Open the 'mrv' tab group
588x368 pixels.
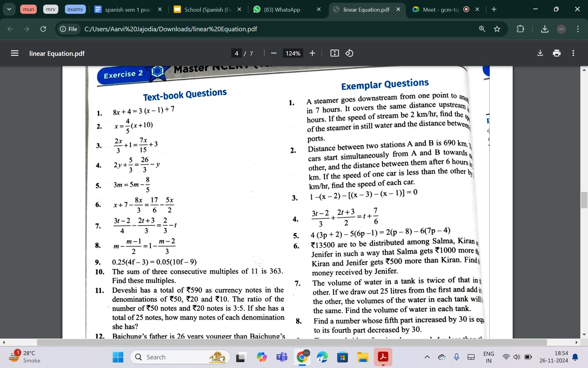coord(51,9)
